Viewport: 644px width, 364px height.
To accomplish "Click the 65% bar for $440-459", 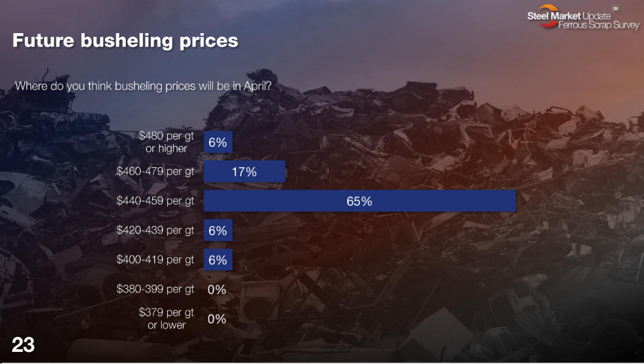I will 360,201.
